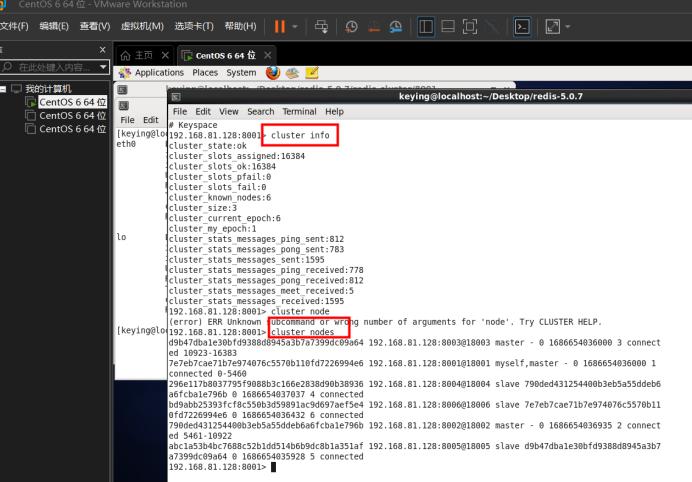
Task: Click the 'cluster_stats_messages_ping_sent:812' line
Action: coord(256,239)
